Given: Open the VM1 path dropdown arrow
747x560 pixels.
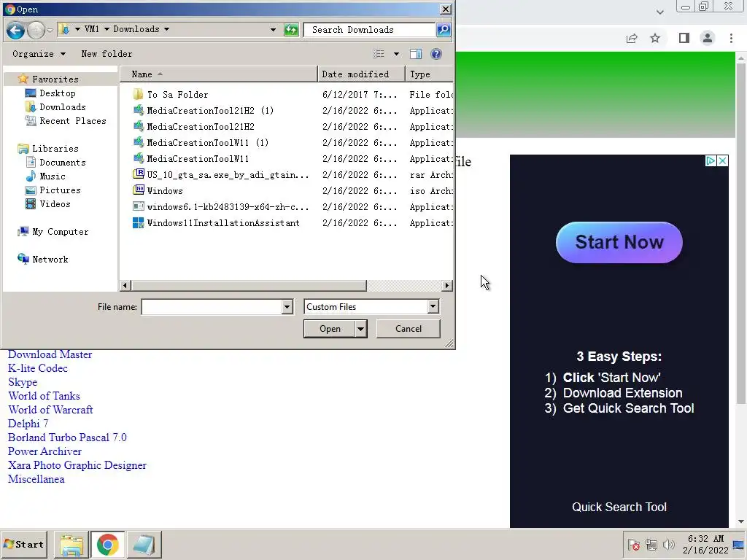Looking at the screenshot, I should pos(107,29).
